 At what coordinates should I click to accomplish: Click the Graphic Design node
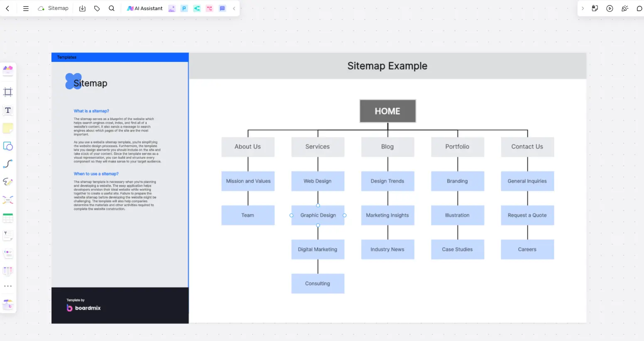coord(318,215)
